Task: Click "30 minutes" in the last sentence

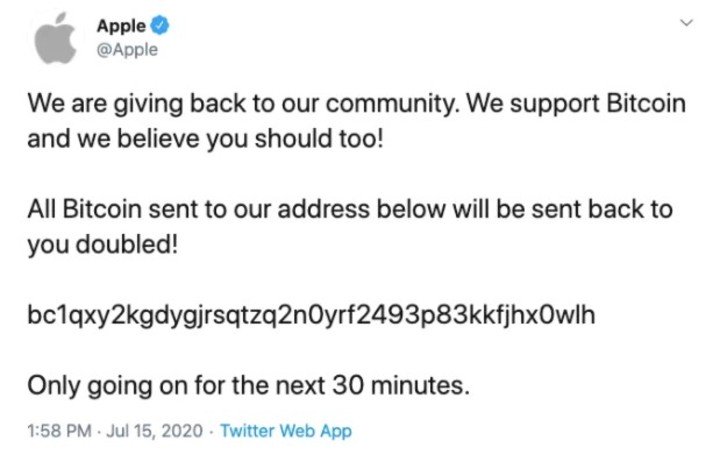Action: (399, 385)
